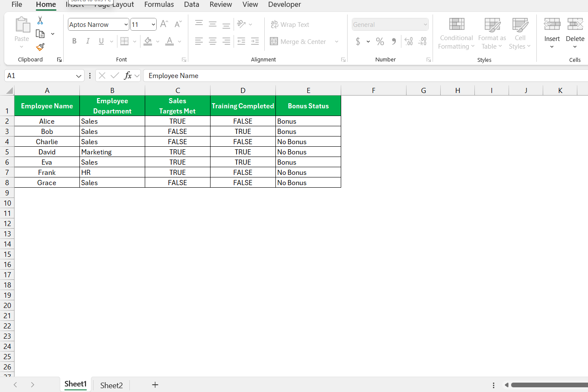Image resolution: width=588 pixels, height=392 pixels.
Task: Open Format as Table gallery
Action: 492,34
